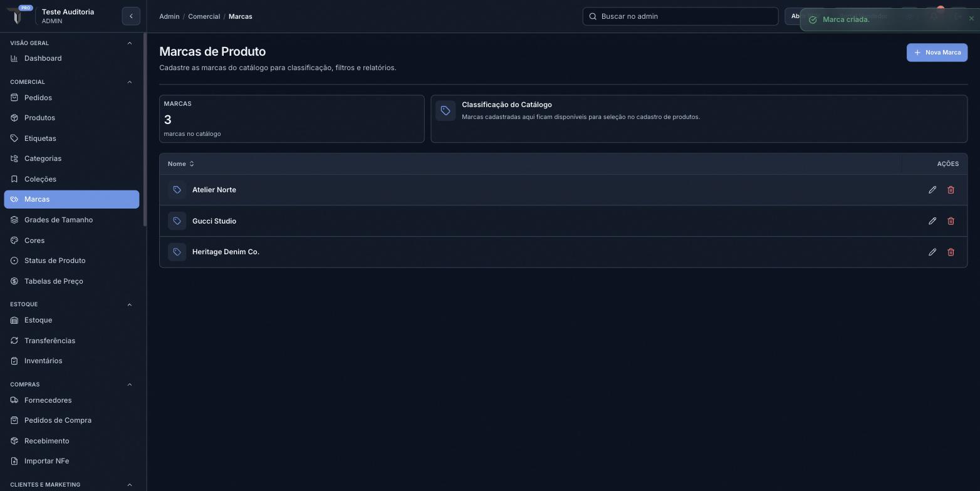This screenshot has height=491, width=980.
Task: Open the Cores page
Action: [x=71, y=240]
